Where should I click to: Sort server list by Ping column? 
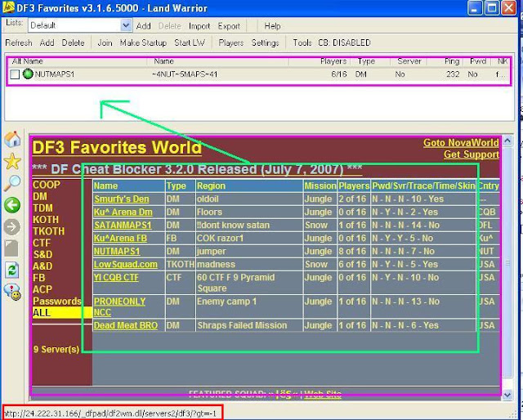coord(452,61)
